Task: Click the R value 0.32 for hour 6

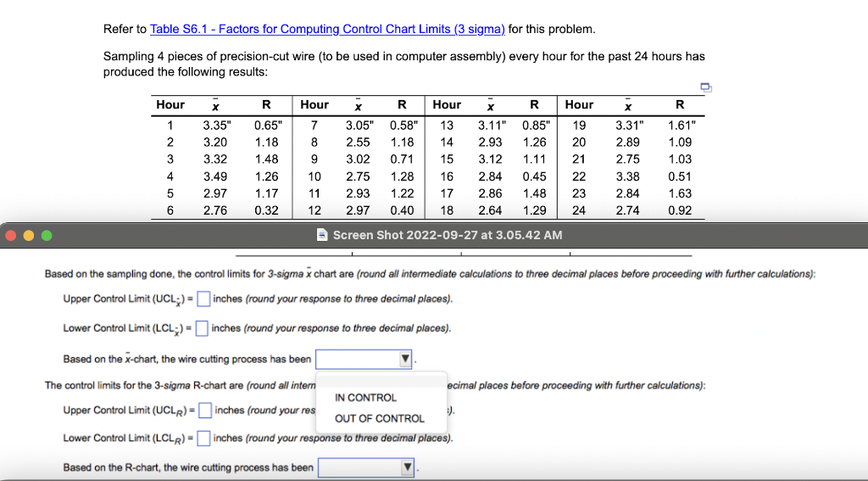Action: pos(266,210)
